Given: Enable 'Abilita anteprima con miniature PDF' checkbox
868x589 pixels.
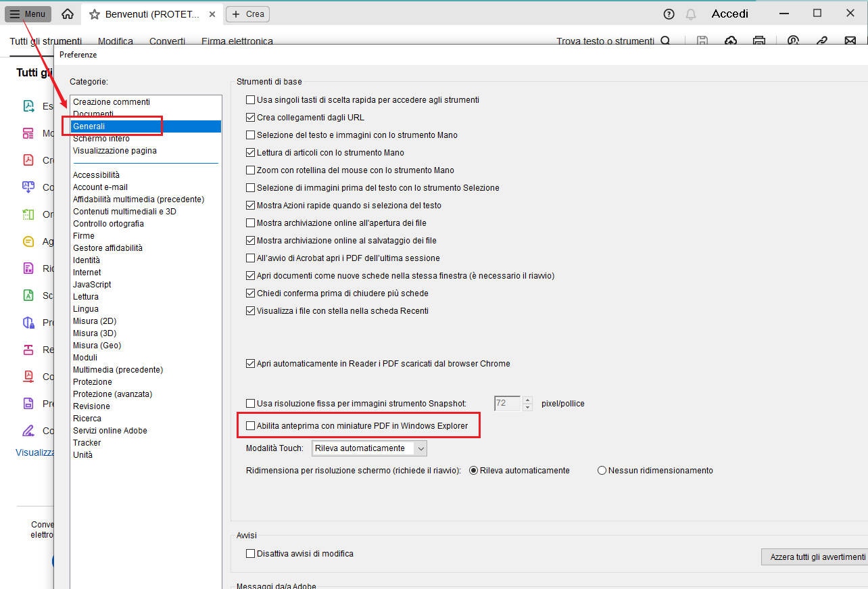Looking at the screenshot, I should pyautogui.click(x=251, y=426).
